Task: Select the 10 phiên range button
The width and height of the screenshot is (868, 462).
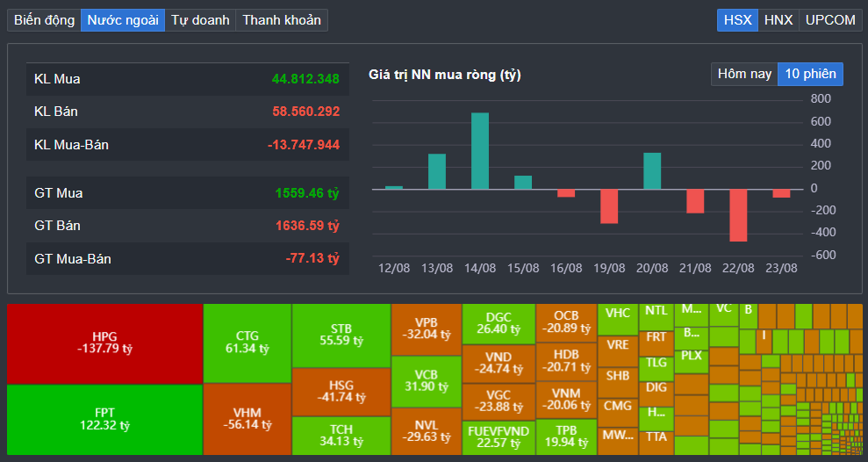Action: (810, 74)
